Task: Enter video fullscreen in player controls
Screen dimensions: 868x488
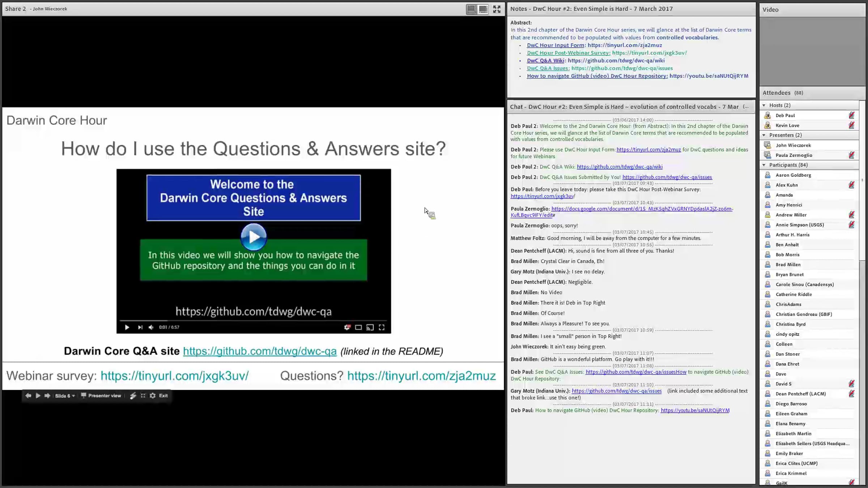Action: (x=382, y=327)
